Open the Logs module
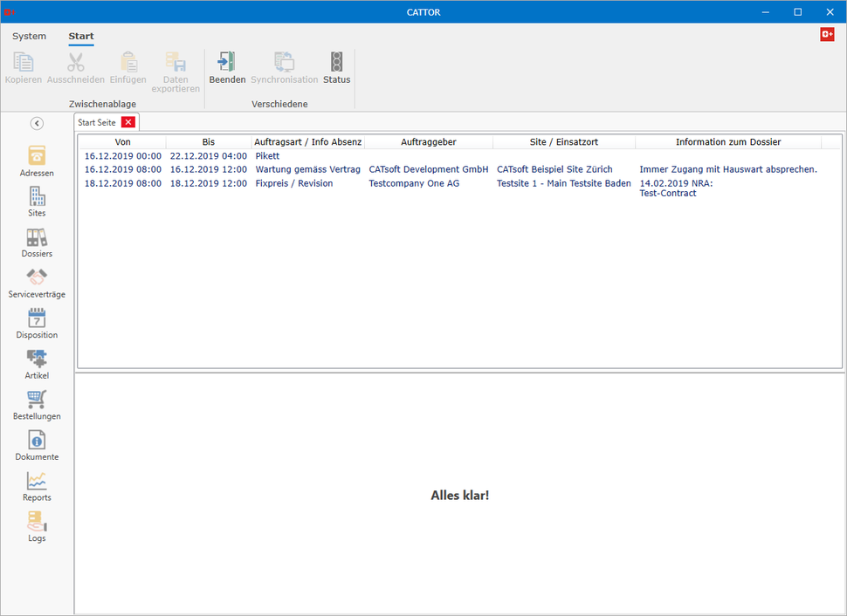 click(x=37, y=526)
